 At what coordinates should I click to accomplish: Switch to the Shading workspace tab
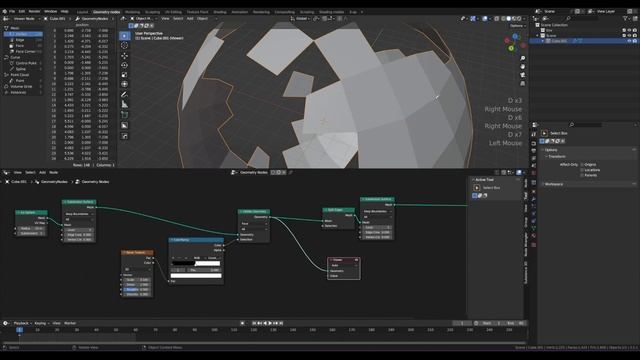point(220,12)
